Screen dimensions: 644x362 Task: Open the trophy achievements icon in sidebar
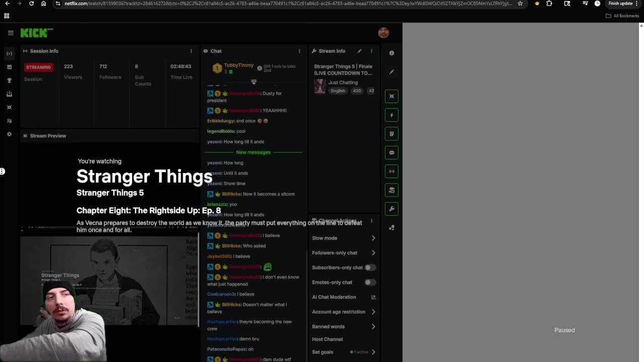click(x=9, y=80)
